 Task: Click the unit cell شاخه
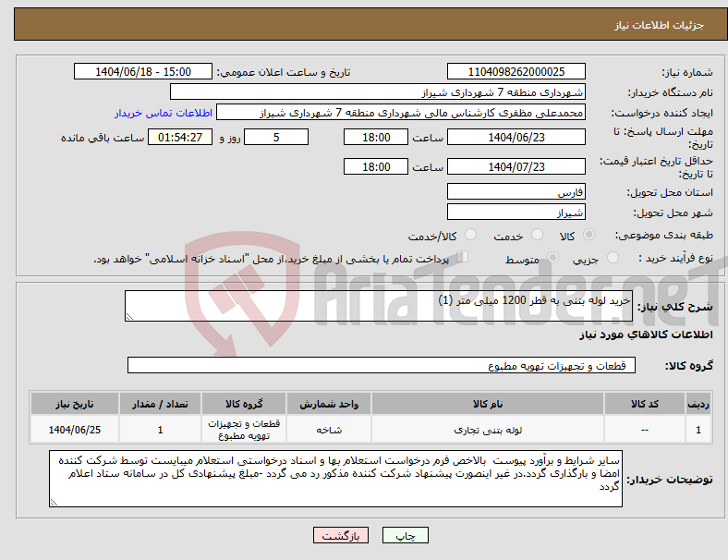[x=329, y=430]
